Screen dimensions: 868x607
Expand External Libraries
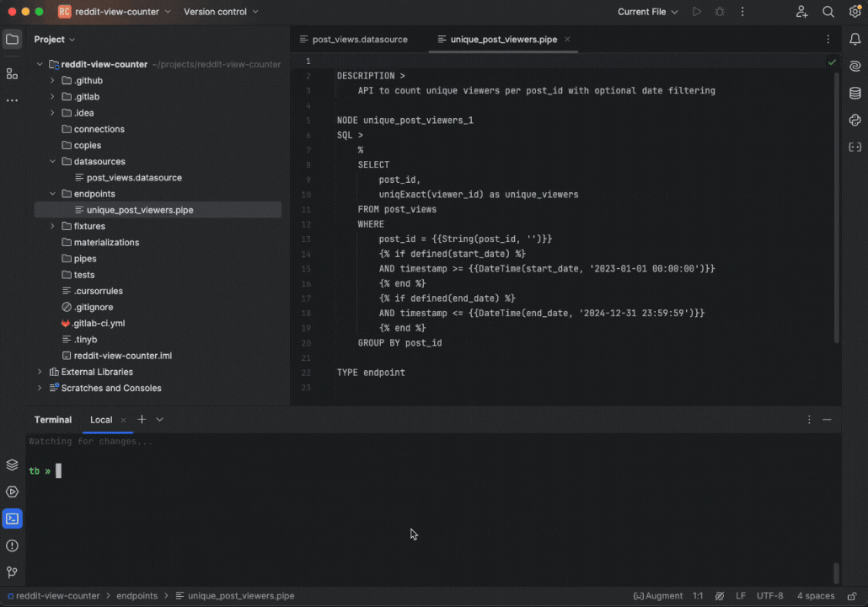[x=40, y=372]
